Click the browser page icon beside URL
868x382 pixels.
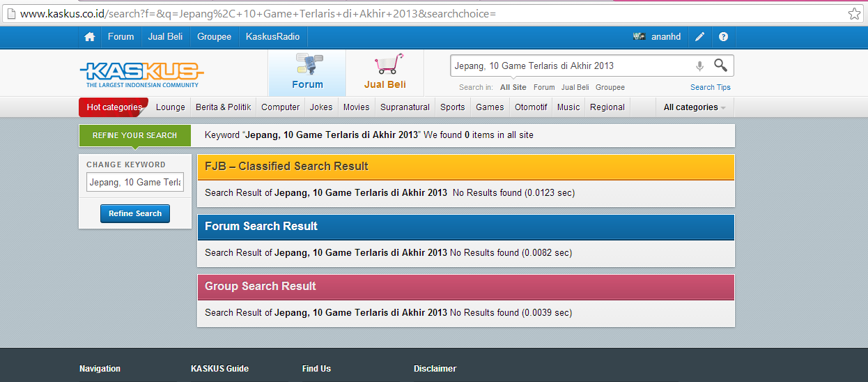(x=11, y=14)
